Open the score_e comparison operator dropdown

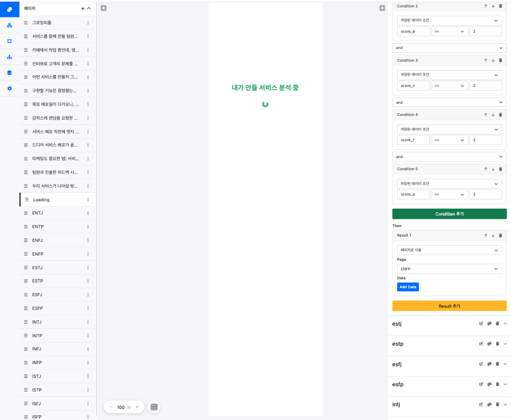[x=450, y=31]
